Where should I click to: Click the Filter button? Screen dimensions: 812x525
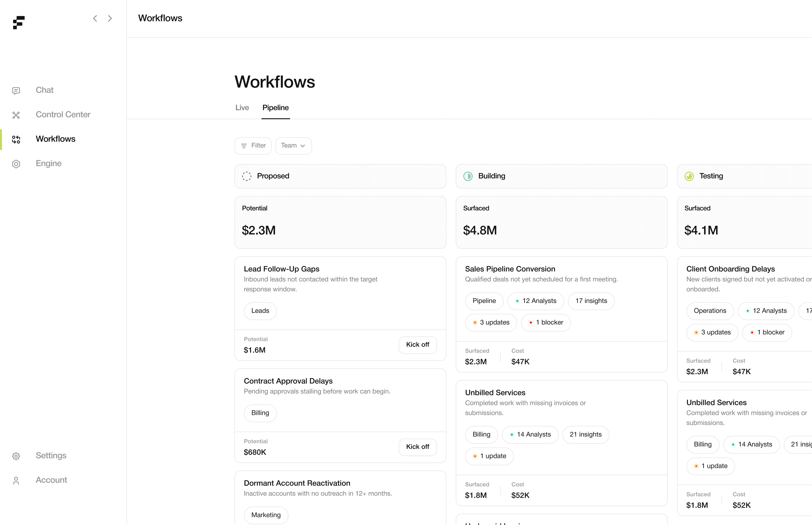(253, 146)
